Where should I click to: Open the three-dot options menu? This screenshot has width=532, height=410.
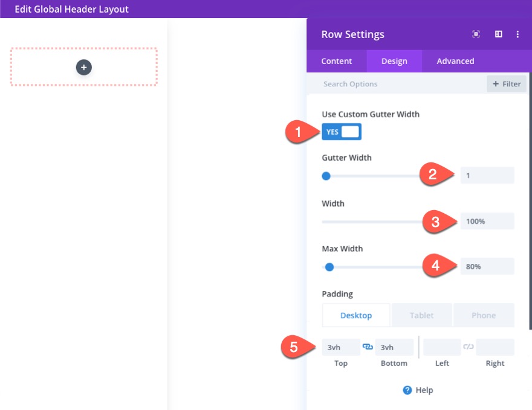point(518,34)
